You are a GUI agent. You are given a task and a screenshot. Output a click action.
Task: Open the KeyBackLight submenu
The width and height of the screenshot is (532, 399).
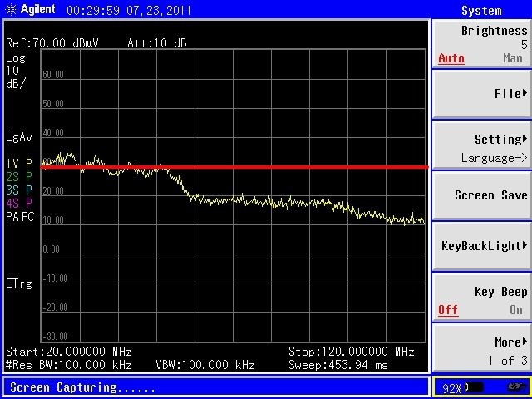(x=482, y=246)
